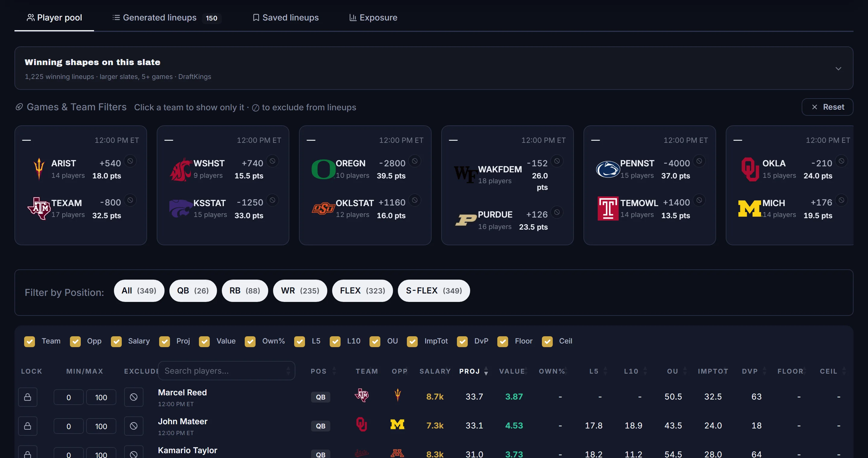Screen dimensions: 868x458
Task: Filter by Oregon team logo
Action: click(323, 169)
